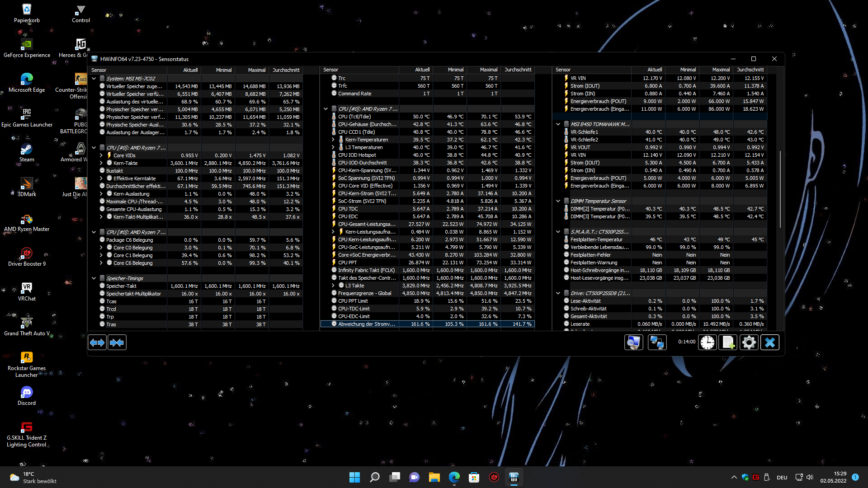The width and height of the screenshot is (868, 488).
Task: Select the Abweichung der Stromv... sensor row
Action: click(367, 324)
